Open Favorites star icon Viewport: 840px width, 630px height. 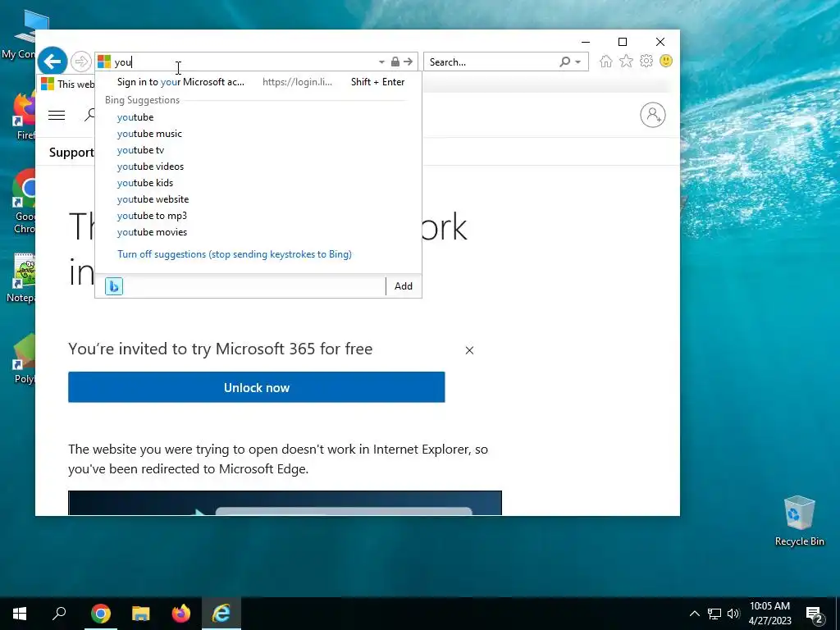coord(626,61)
